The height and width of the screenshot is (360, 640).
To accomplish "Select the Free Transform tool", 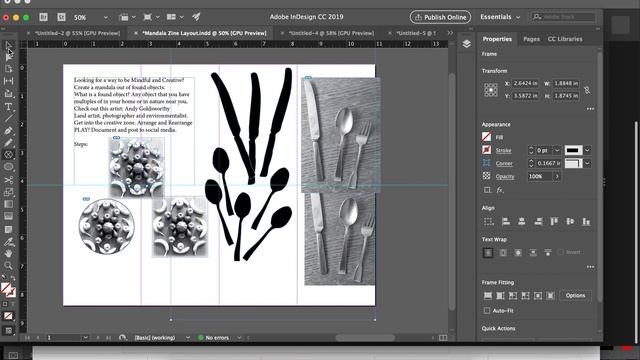I will click(8, 192).
